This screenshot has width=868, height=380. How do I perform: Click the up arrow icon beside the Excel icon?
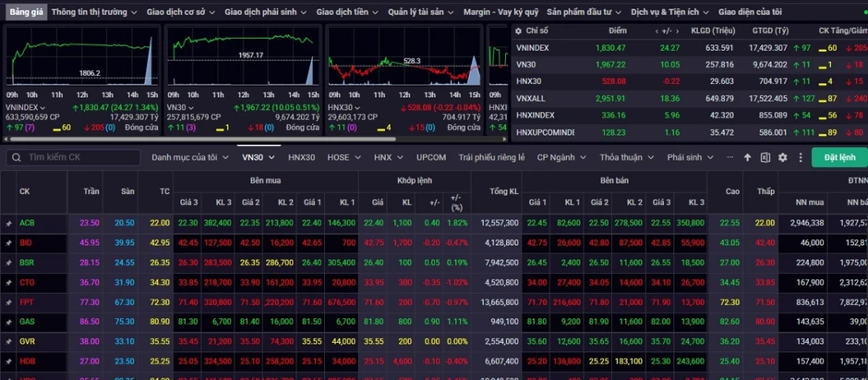pyautogui.click(x=747, y=157)
